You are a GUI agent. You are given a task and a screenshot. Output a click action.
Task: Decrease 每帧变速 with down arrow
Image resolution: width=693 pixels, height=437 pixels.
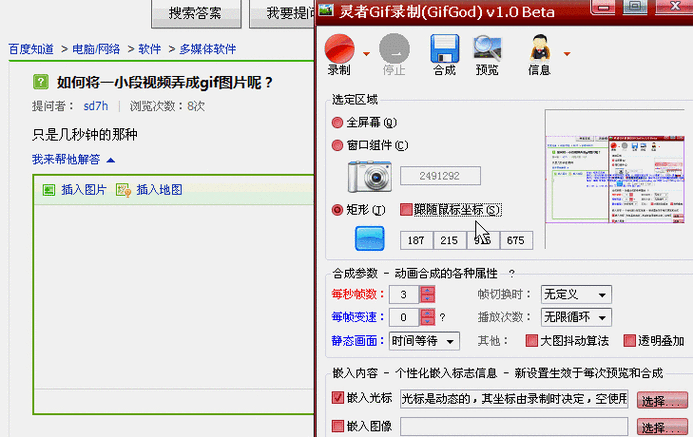click(x=427, y=321)
